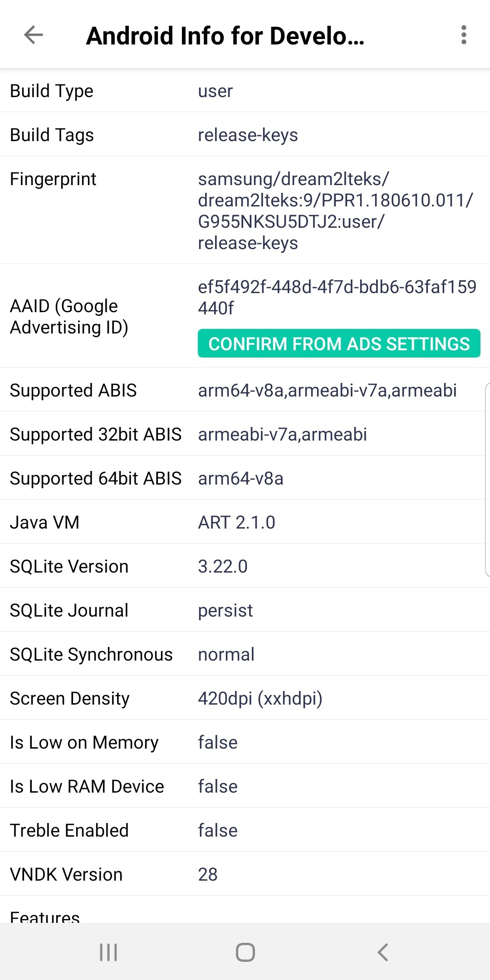Click the back arrow in the top bar

(x=32, y=35)
